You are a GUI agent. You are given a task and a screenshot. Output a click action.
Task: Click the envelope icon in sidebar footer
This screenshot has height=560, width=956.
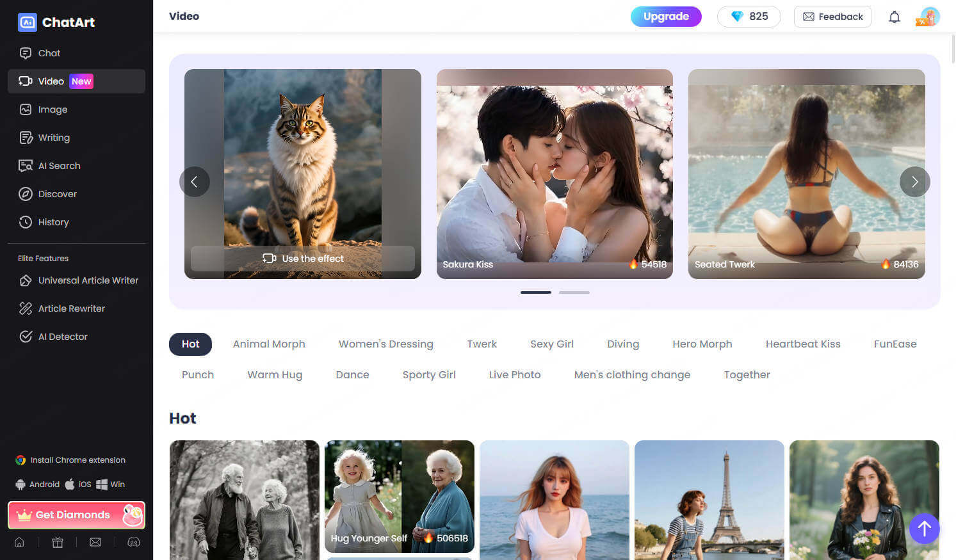(x=95, y=542)
